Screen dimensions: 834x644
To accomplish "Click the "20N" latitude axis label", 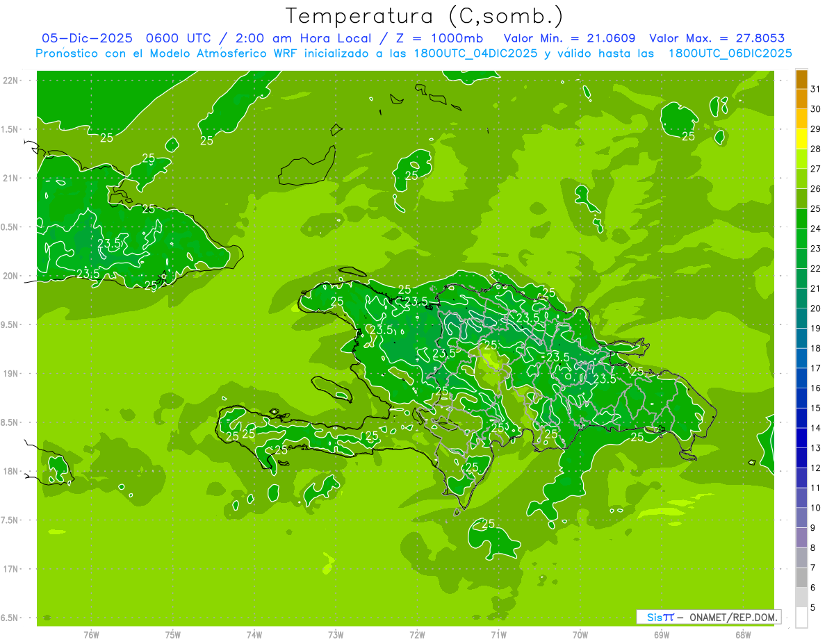I will click(10, 276).
